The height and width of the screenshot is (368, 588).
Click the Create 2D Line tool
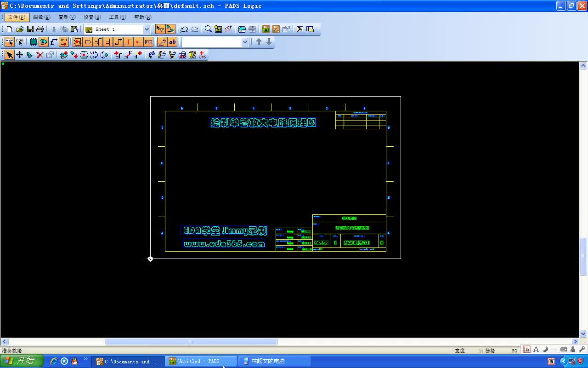tap(162, 55)
